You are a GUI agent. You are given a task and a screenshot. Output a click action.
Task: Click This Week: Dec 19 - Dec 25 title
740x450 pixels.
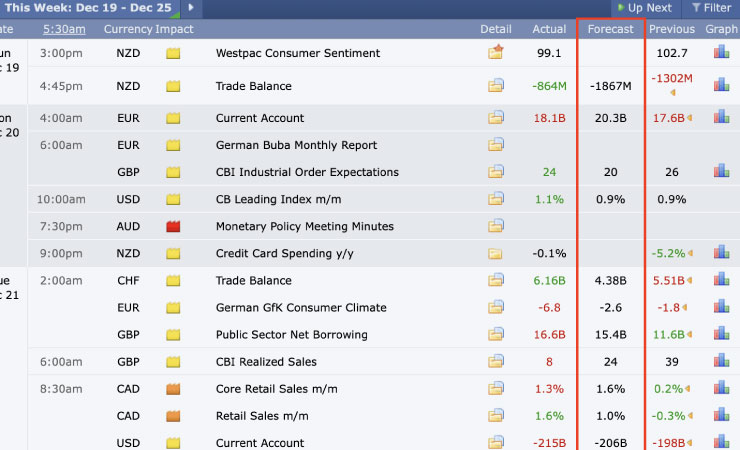[88, 8]
